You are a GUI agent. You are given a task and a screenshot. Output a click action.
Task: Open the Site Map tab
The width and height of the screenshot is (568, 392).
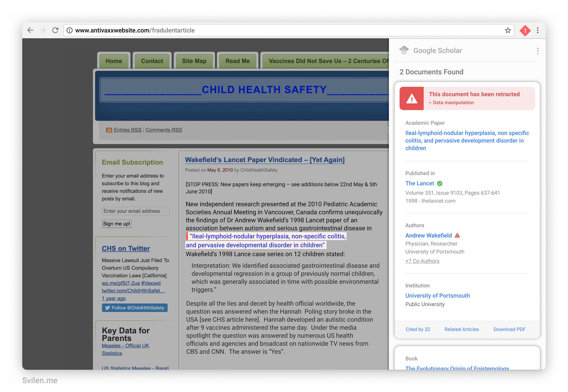point(194,61)
